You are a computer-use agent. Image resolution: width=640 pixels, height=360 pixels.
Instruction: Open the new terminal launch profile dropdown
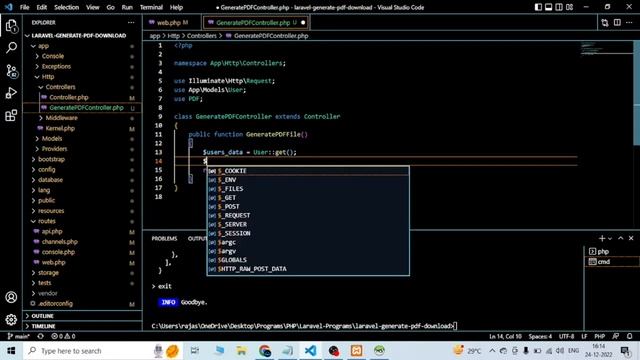click(x=610, y=239)
